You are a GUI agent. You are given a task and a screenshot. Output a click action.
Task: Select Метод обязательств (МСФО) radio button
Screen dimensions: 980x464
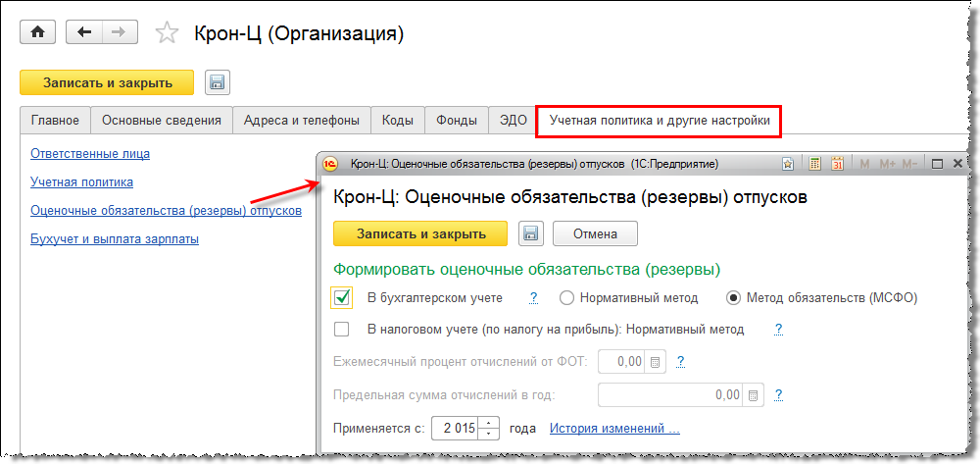click(x=732, y=298)
